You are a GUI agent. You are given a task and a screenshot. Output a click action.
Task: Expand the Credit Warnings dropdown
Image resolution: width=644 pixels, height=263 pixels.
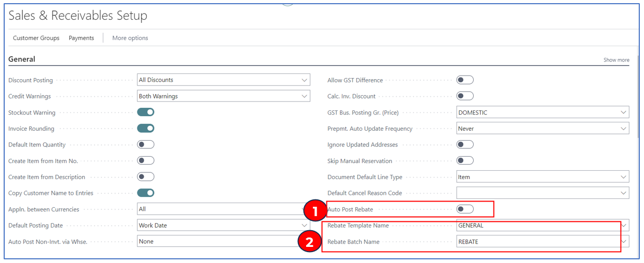(224, 96)
